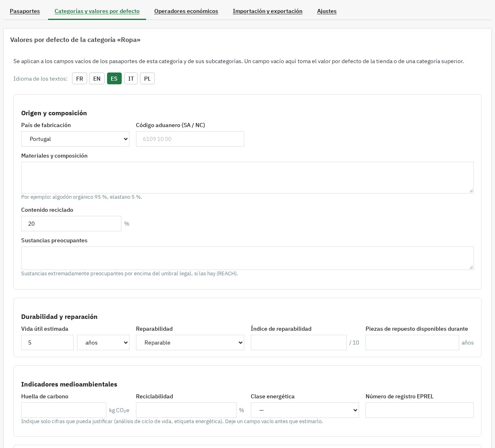Open the Ajustes tab
The height and width of the screenshot is (448, 495).
coord(327,11)
